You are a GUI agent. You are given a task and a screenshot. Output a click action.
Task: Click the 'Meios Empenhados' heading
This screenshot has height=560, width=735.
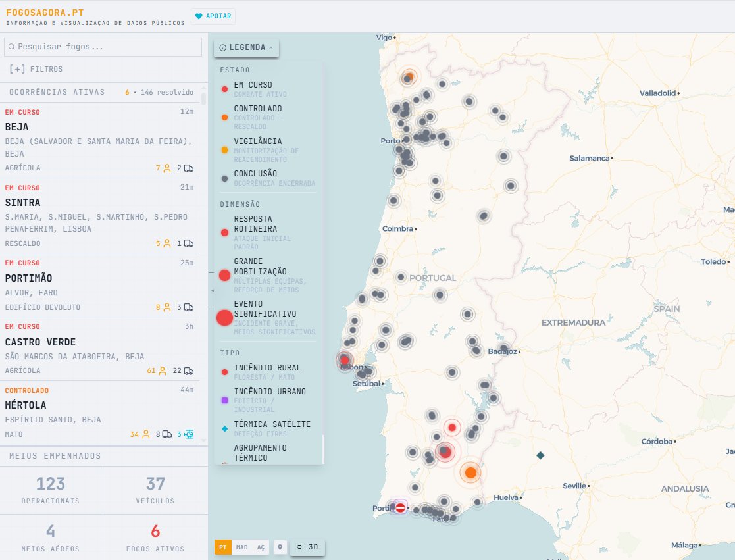coord(55,456)
